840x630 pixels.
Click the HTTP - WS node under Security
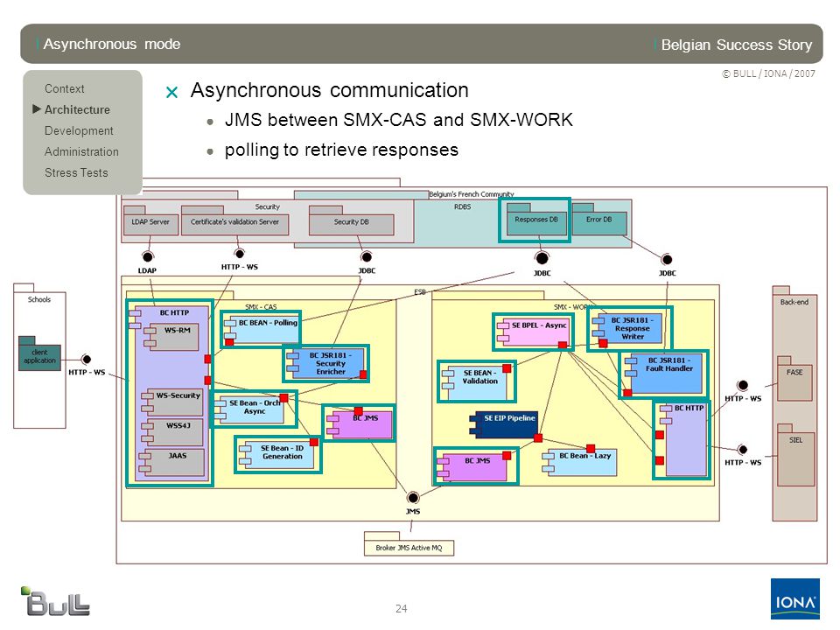[240, 254]
